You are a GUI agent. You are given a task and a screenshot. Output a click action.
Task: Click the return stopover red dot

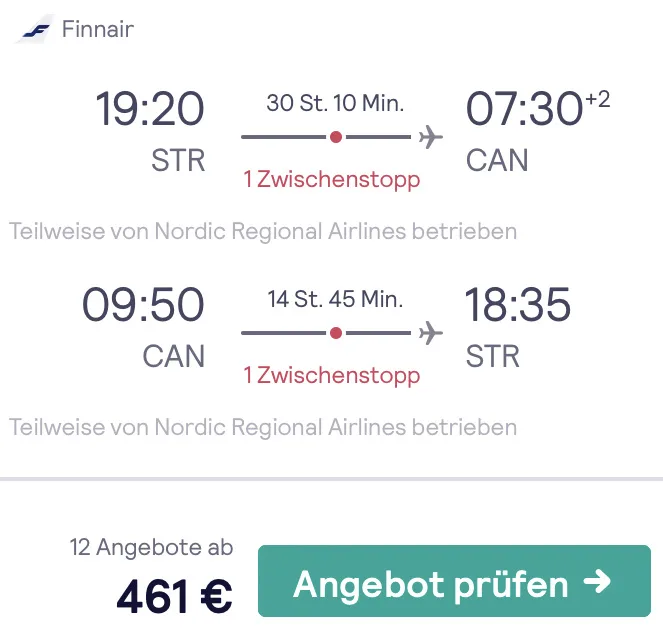click(336, 332)
